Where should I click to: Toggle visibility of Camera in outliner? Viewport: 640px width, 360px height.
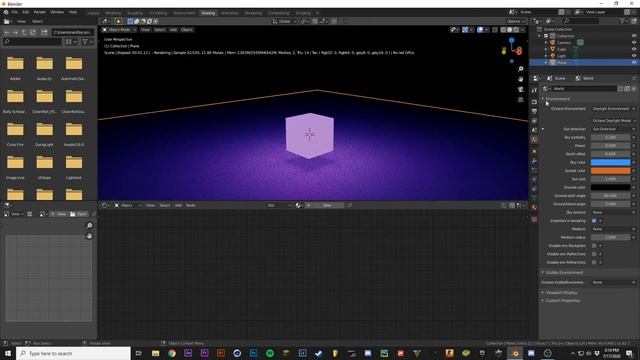tap(634, 42)
